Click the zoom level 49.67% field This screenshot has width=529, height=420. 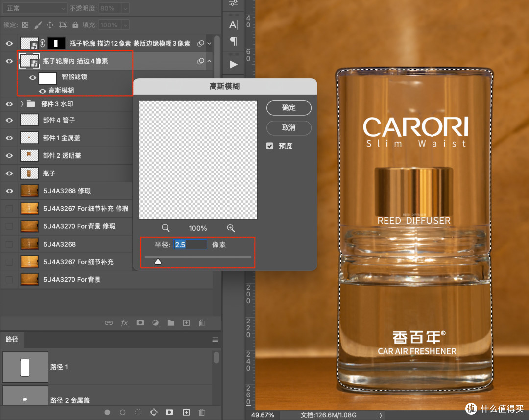tap(263, 415)
